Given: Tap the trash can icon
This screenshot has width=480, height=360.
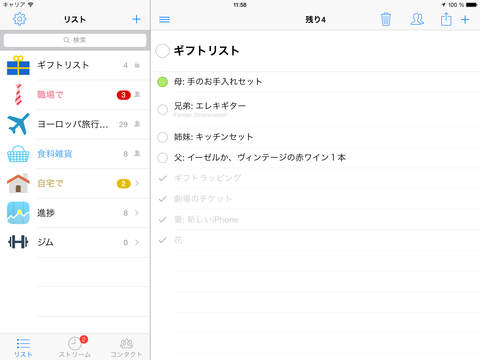Looking at the screenshot, I should click(x=386, y=19).
